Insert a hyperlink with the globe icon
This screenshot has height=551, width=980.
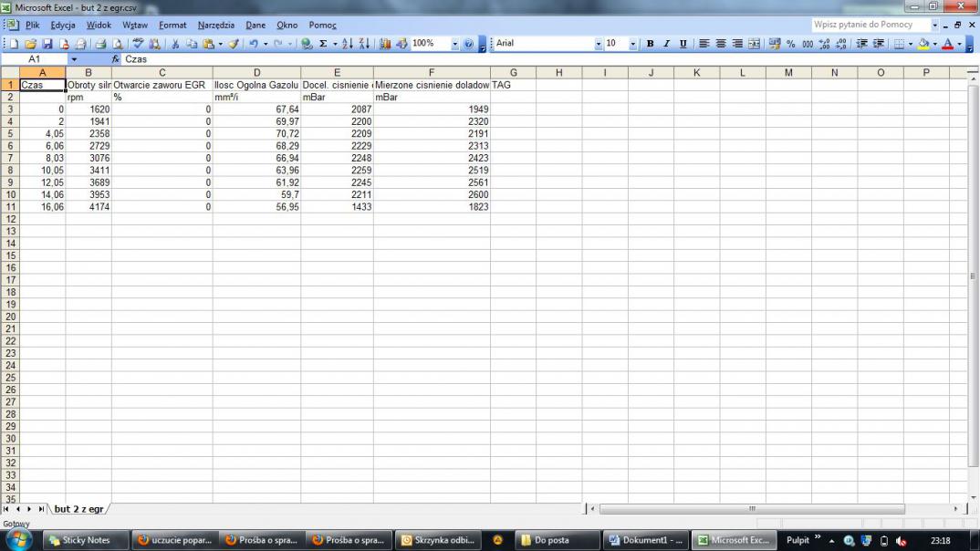(x=307, y=44)
